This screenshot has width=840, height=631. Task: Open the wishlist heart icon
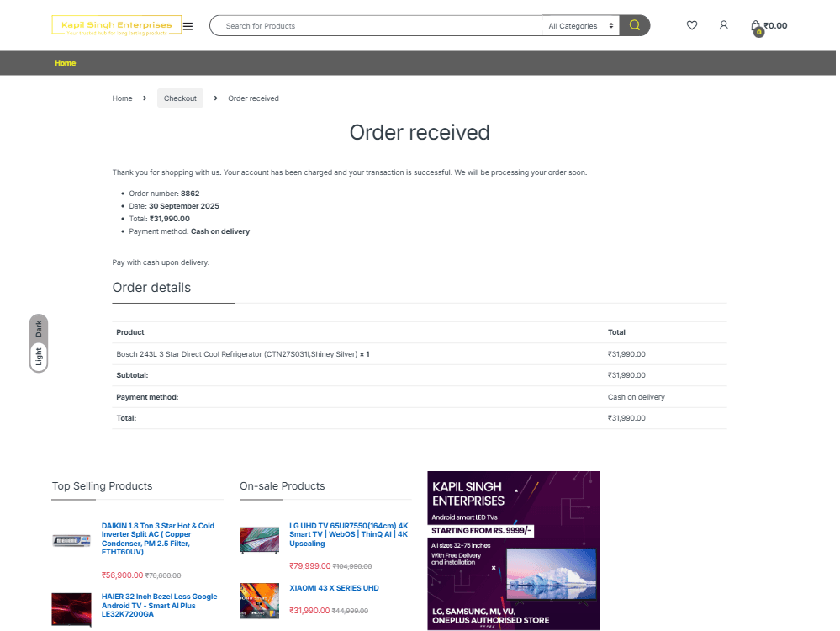point(692,25)
